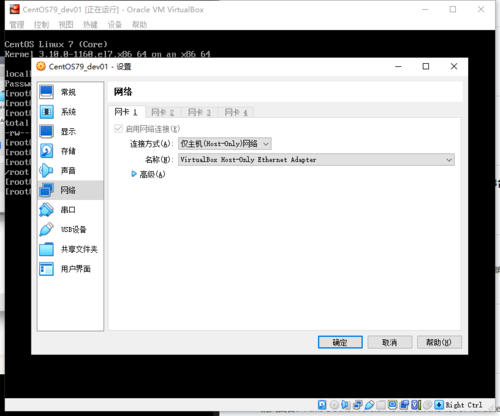Click the hard disk status bar icon
The height and width of the screenshot is (416, 500).
(322, 405)
